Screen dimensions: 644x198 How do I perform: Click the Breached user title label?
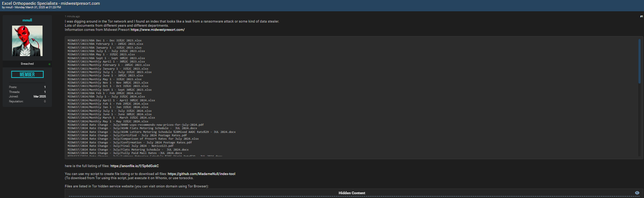[27, 64]
